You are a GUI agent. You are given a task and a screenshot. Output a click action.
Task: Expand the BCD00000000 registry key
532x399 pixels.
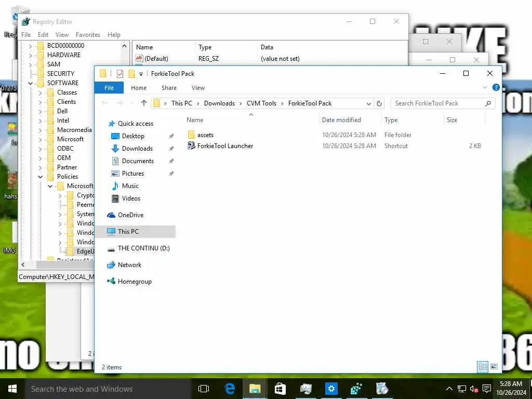(x=30, y=46)
